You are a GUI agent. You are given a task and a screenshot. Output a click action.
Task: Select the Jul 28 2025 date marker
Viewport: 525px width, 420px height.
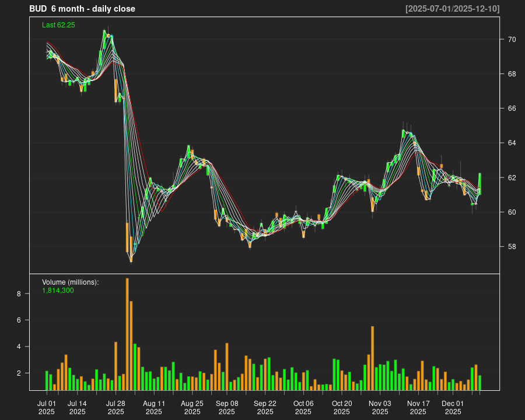pyautogui.click(x=116, y=407)
